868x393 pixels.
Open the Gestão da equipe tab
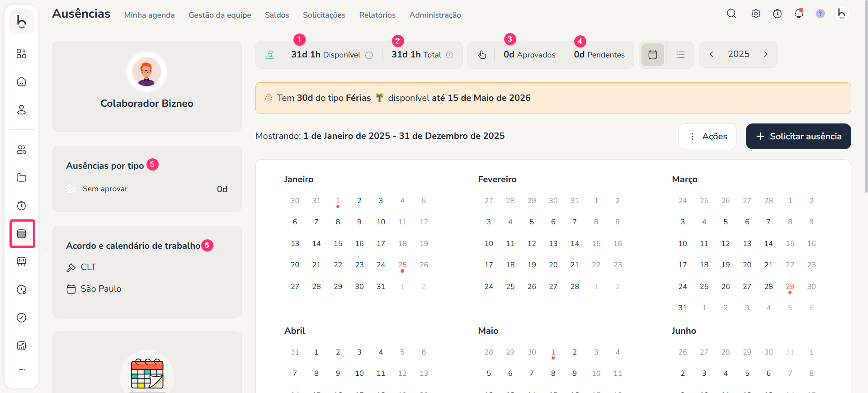(x=220, y=15)
